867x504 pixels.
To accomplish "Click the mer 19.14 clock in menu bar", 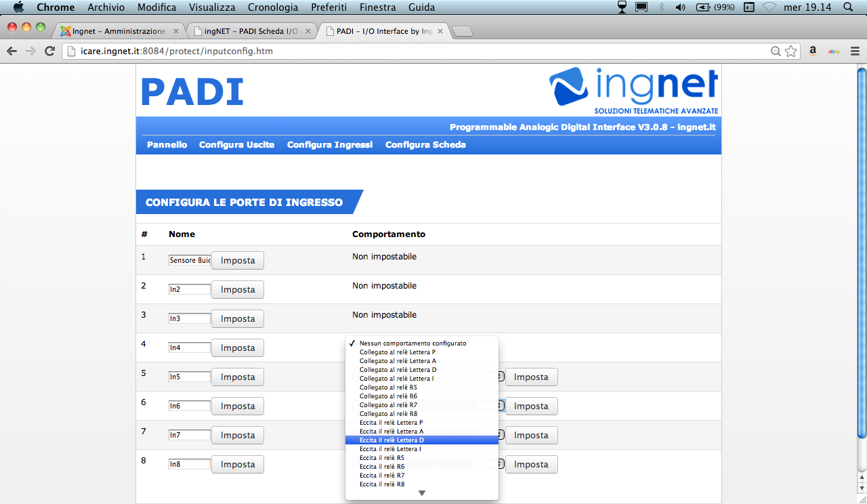I will 808,7.
